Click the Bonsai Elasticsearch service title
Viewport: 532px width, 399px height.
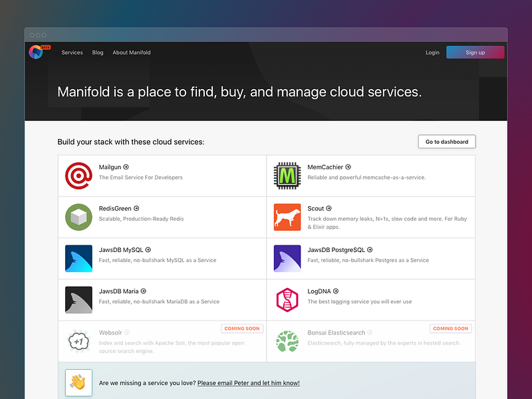tap(336, 332)
